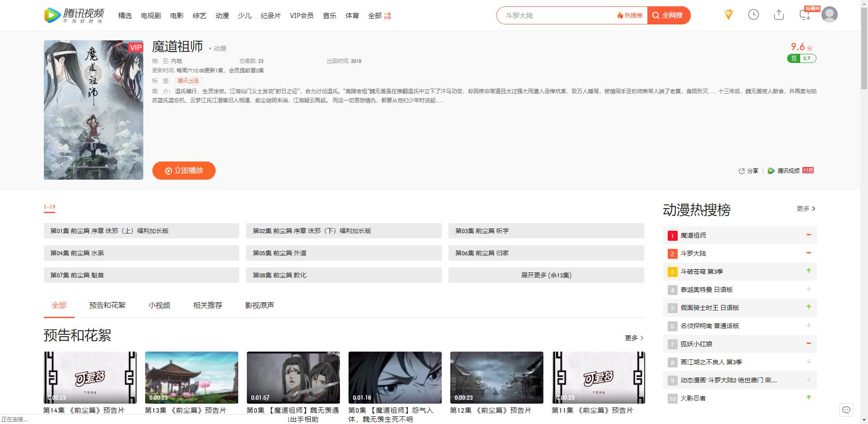Viewport: 868px width, 424px height.
Task: Open the user avatar profile
Action: [x=829, y=15]
